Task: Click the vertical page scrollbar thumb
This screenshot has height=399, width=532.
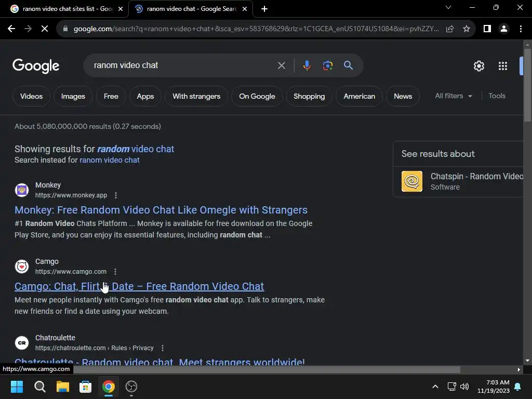Action: (527, 85)
